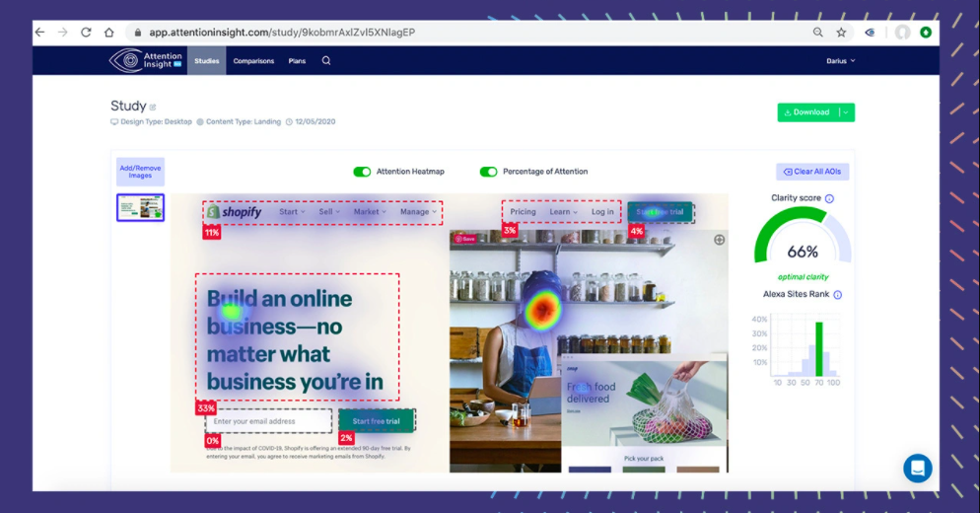The height and width of the screenshot is (513, 980).
Task: Click the Clear All AOIs button
Action: coord(812,172)
